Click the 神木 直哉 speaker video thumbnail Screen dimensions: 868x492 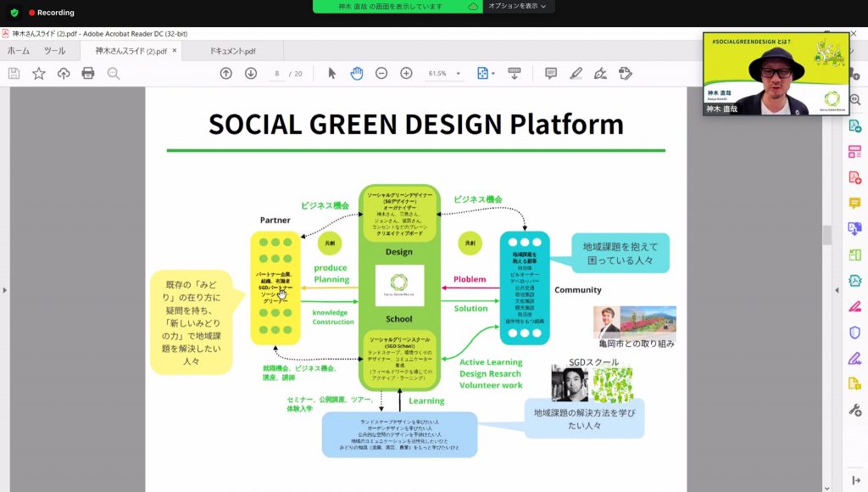coord(776,74)
